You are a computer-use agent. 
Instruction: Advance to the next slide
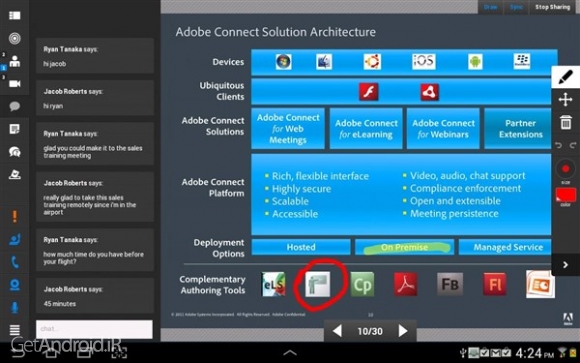[x=403, y=331]
